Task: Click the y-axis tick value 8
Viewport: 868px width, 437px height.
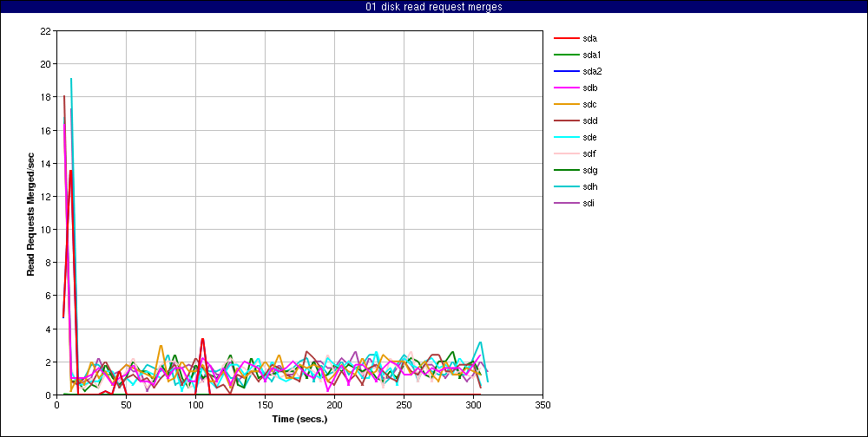Action: point(48,264)
